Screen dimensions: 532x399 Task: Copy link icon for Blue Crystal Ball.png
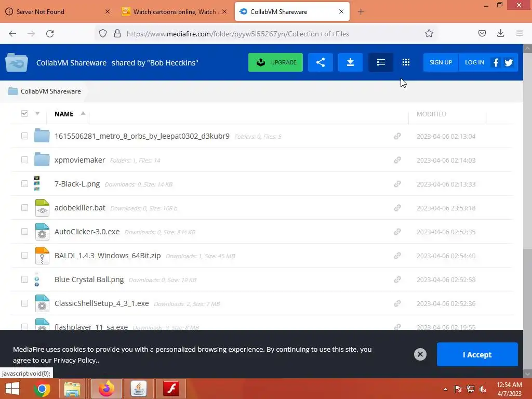pos(397,280)
